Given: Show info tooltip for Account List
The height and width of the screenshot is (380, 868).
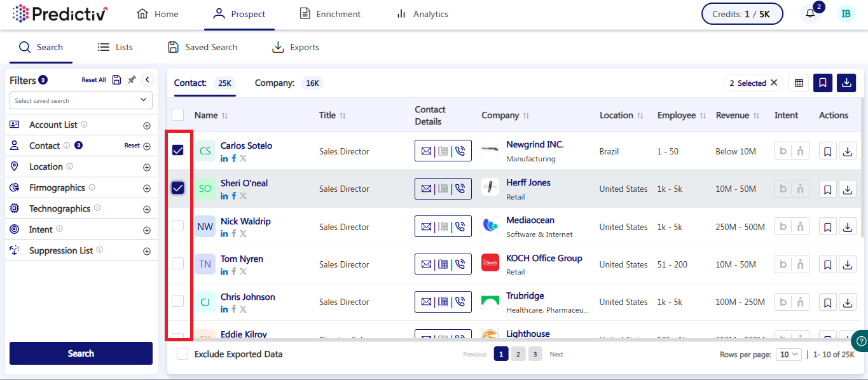Looking at the screenshot, I should [x=84, y=125].
